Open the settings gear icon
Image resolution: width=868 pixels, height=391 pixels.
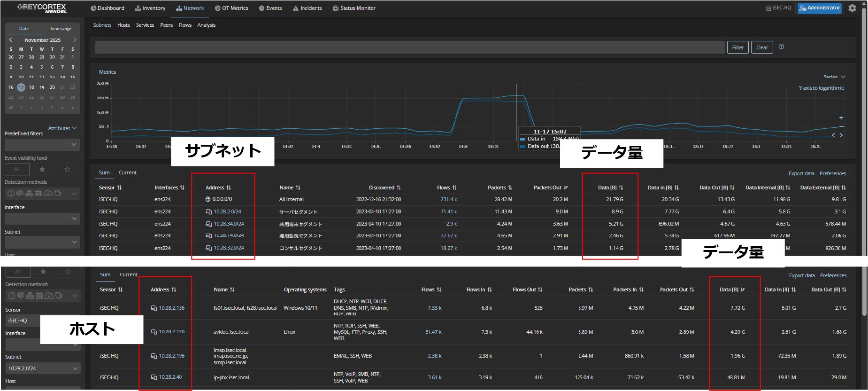click(x=852, y=8)
